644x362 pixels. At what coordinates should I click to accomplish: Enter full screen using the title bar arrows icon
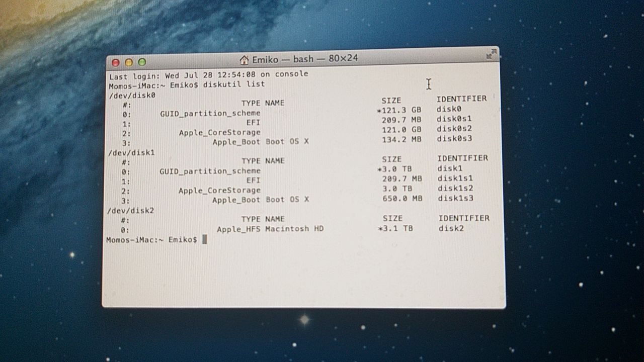491,55
